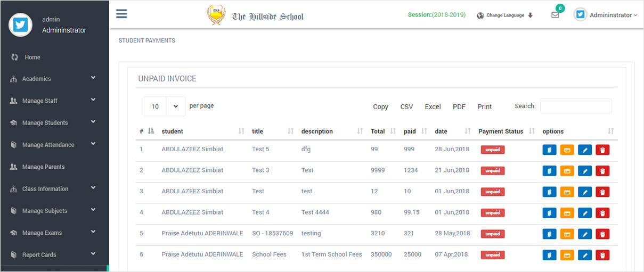Click the Search input field

coord(576,106)
